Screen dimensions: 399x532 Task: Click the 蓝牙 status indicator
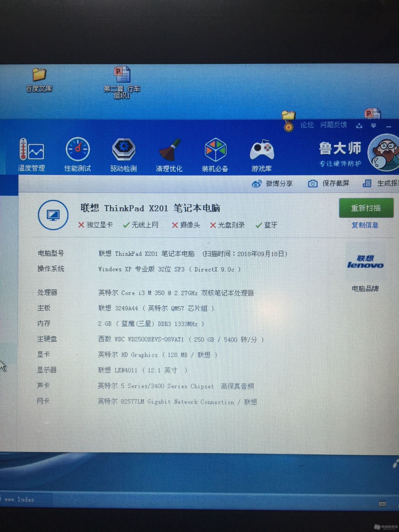(267, 225)
